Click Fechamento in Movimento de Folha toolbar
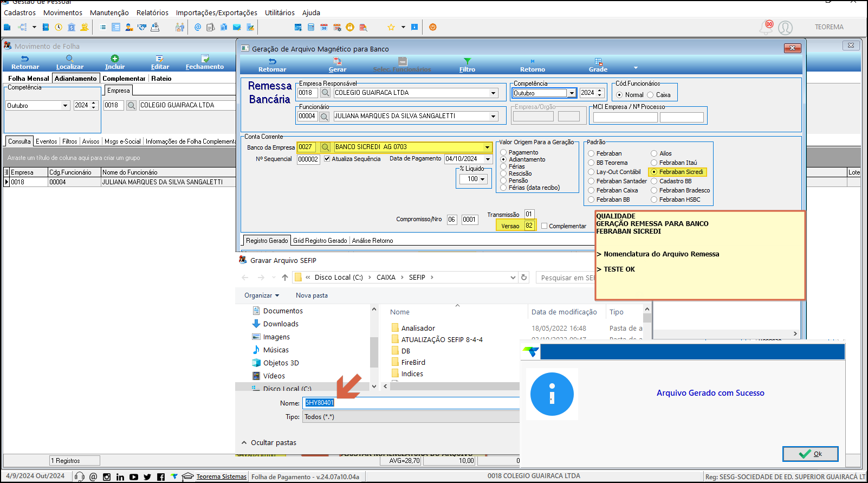 [205, 63]
